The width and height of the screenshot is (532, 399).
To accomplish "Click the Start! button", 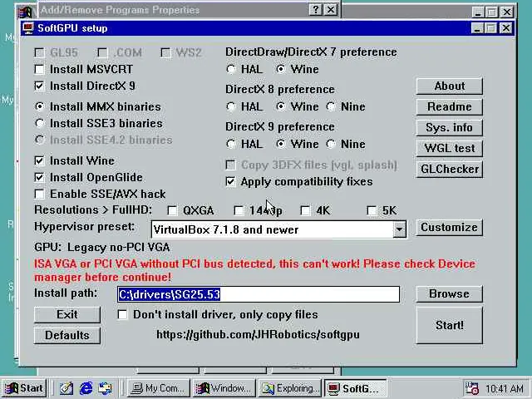I will coord(449,325).
